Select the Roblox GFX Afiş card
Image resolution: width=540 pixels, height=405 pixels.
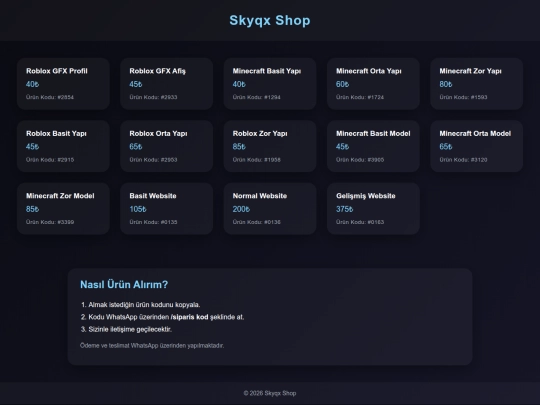167,84
